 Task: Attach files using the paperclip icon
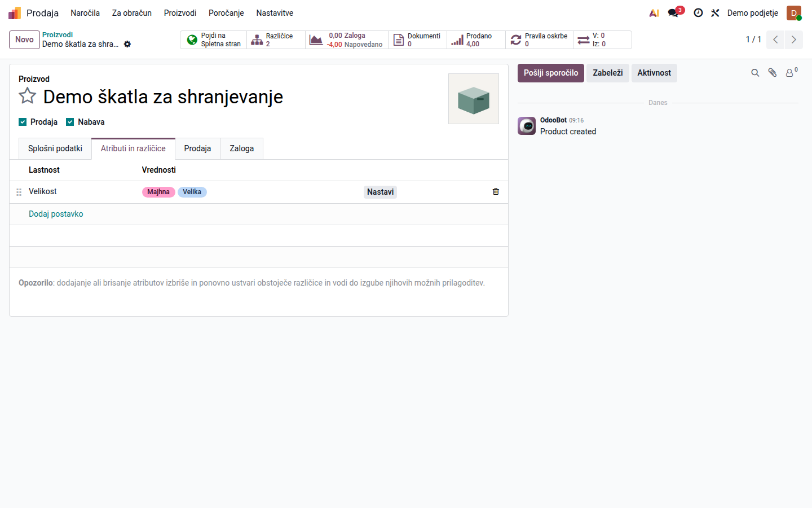pyautogui.click(x=773, y=73)
